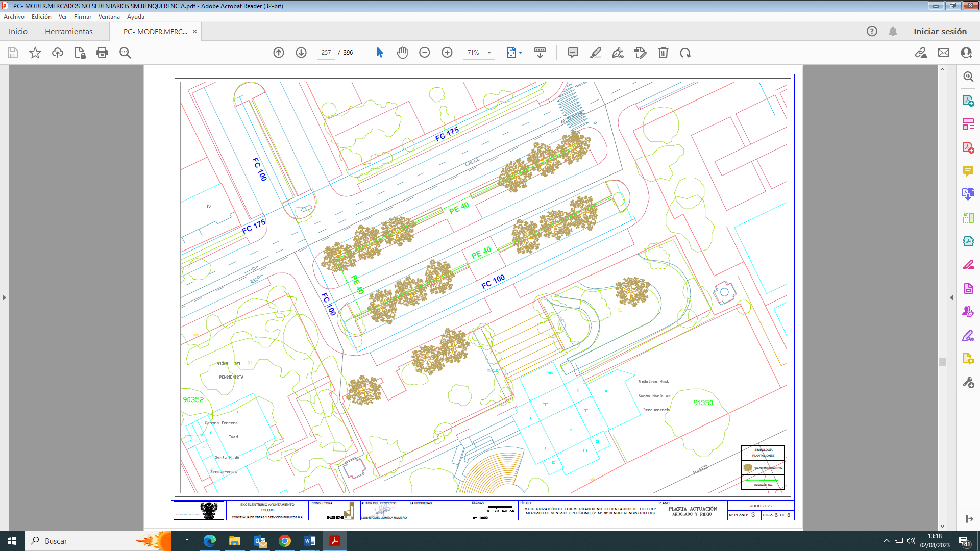Zoom out using the minus icon
Screen dimensions: 980x551
coord(425,53)
